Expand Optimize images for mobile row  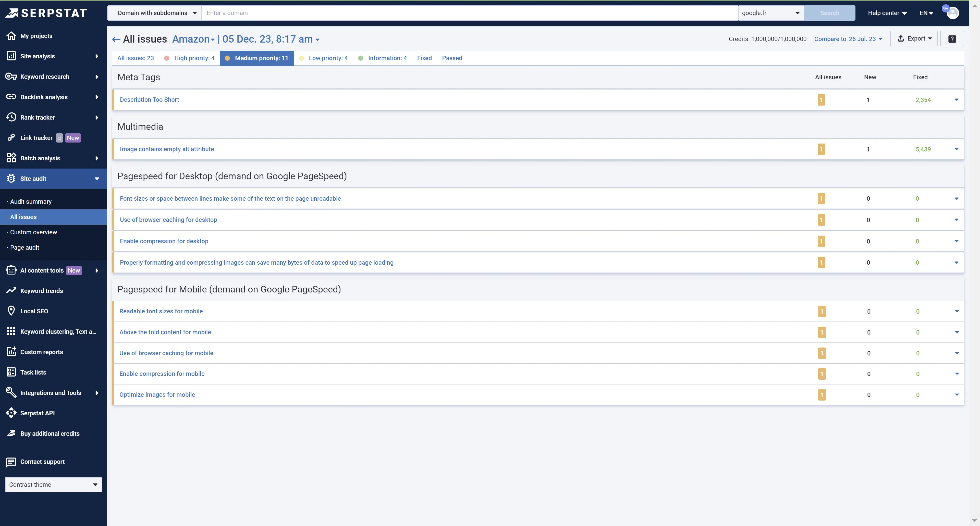[x=957, y=394]
